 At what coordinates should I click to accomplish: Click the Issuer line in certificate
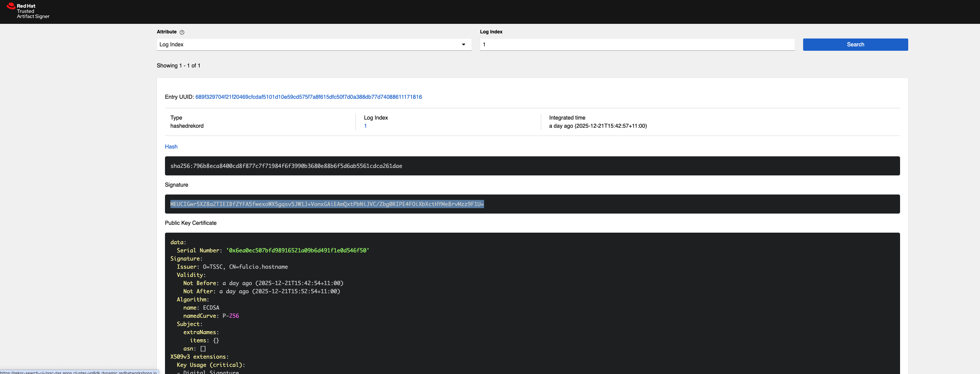point(232,267)
